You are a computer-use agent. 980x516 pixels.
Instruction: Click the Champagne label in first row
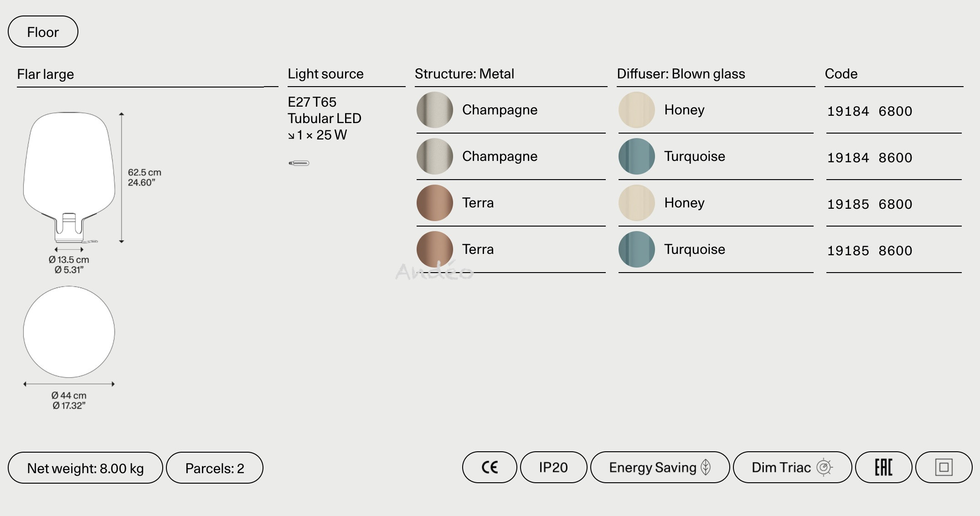click(500, 110)
